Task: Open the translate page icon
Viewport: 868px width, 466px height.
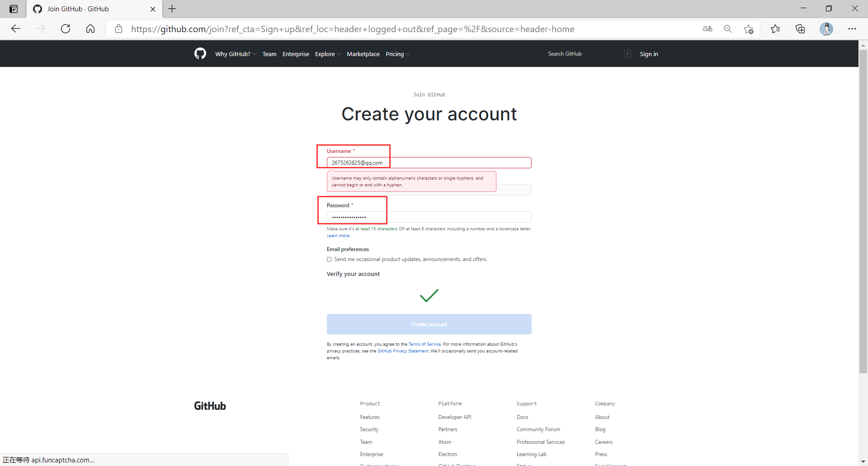Action: [708, 29]
